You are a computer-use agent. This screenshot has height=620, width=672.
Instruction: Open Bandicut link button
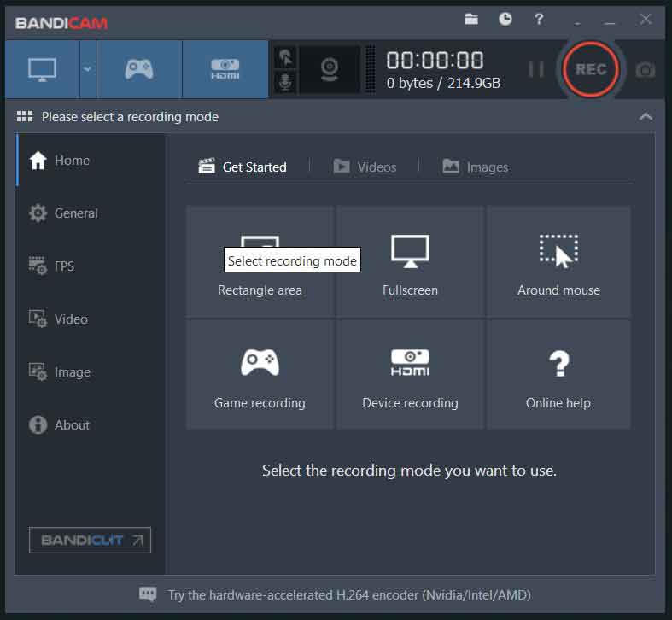(x=90, y=540)
